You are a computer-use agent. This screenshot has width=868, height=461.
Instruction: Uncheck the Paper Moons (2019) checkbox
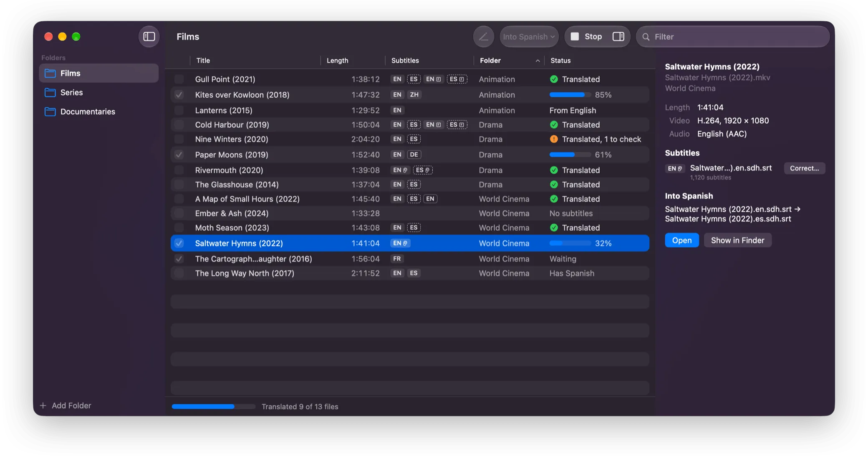(x=179, y=155)
